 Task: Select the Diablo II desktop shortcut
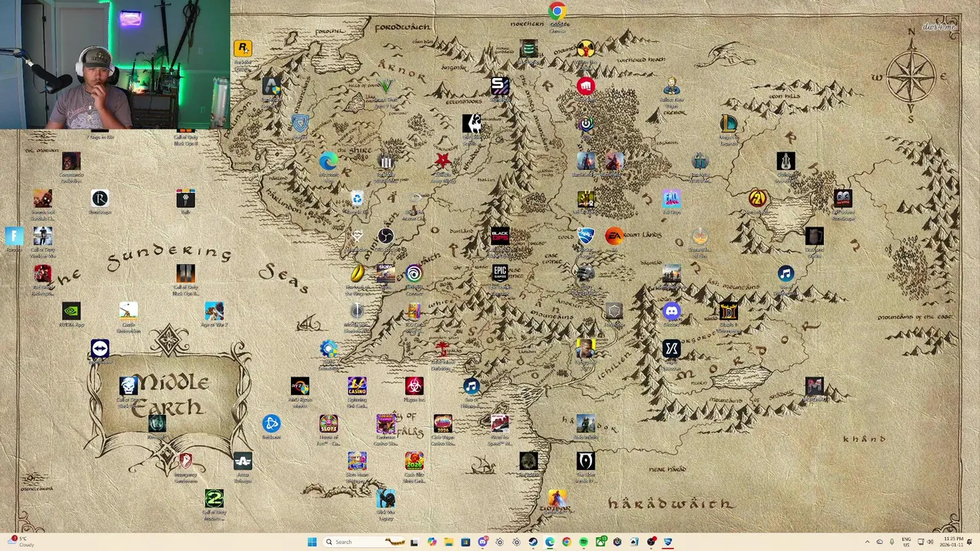coord(728,311)
